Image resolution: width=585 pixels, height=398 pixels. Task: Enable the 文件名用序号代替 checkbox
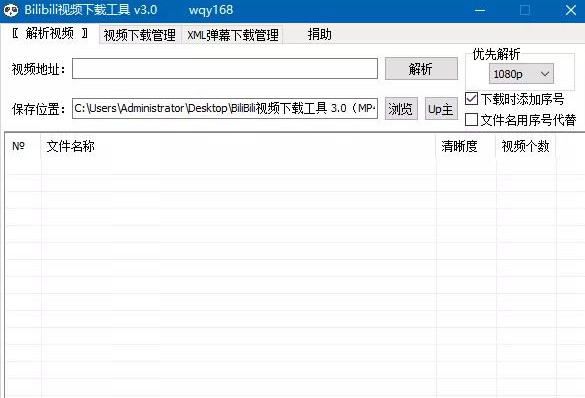(472, 120)
